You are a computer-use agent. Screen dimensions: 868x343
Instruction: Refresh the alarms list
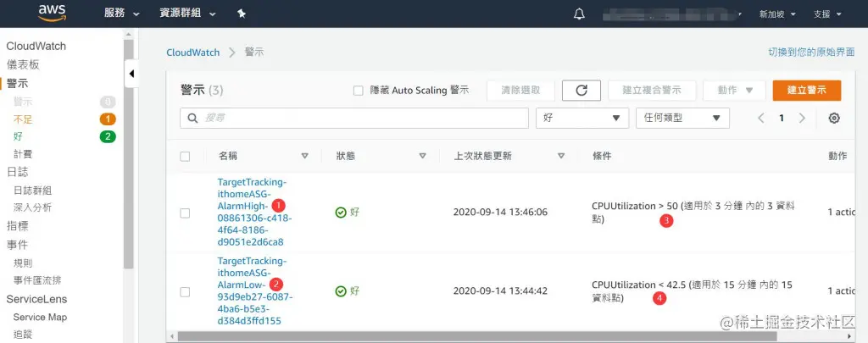pos(581,90)
